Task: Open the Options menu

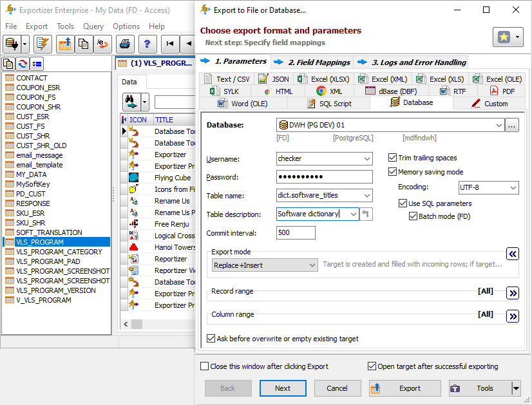Action: [126, 26]
